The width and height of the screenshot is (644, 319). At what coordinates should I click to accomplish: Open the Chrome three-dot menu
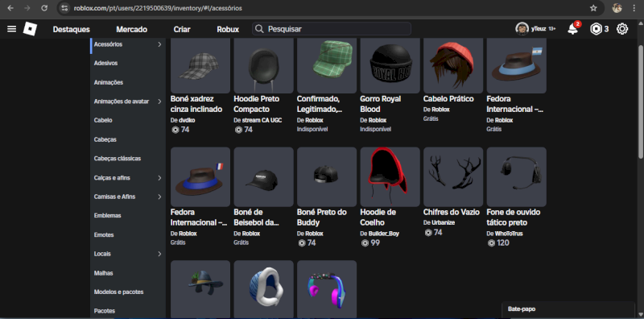pyautogui.click(x=634, y=8)
